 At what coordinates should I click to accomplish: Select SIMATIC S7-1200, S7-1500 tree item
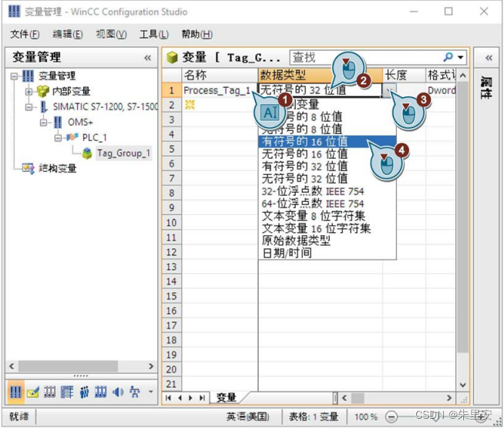click(105, 106)
